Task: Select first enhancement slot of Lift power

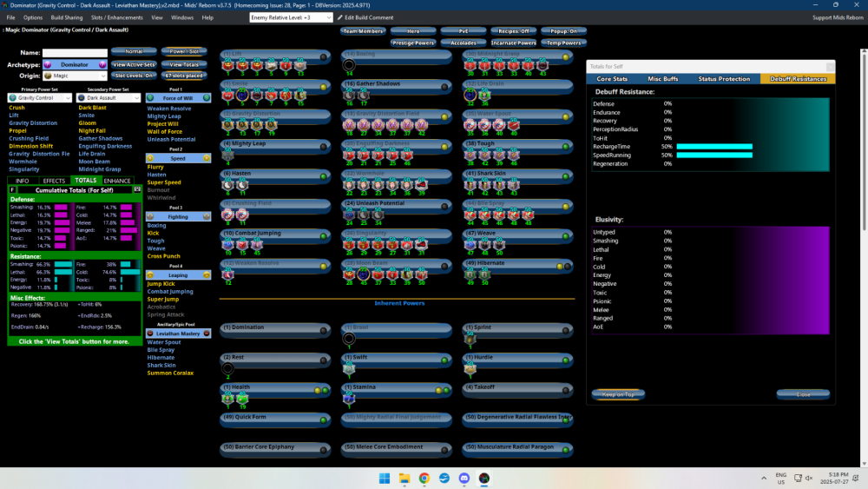Action: [228, 65]
